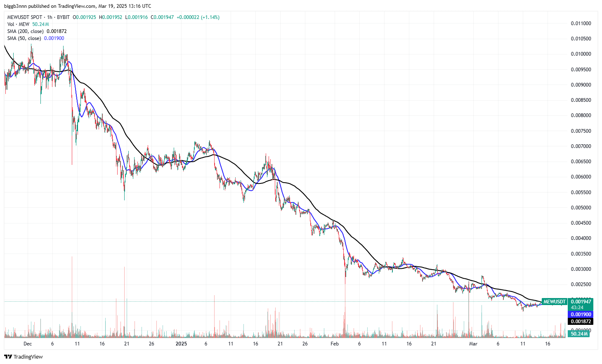
Task: Click the 0.005000 price axis label
Action: (581, 208)
